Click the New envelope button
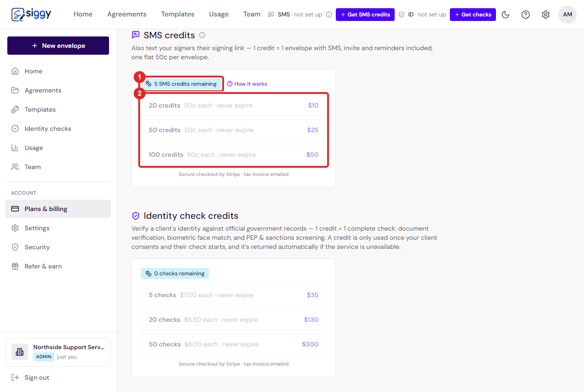584x392 pixels. (x=58, y=46)
